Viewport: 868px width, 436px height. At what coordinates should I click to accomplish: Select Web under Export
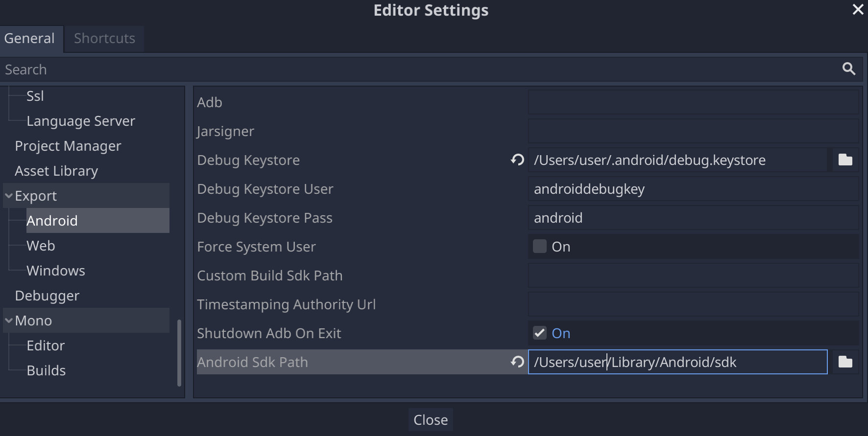pyautogui.click(x=41, y=246)
